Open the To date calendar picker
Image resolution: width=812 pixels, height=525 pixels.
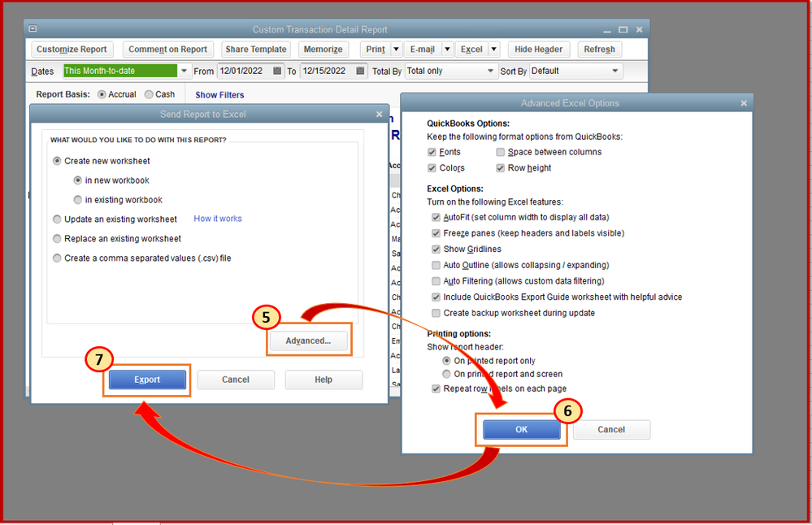pos(360,71)
